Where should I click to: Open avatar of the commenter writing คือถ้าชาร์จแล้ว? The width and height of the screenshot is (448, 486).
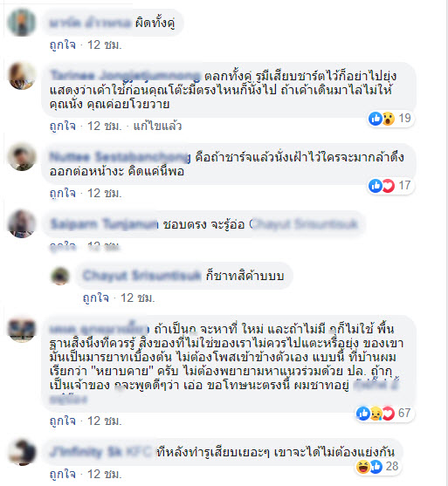tap(22, 157)
